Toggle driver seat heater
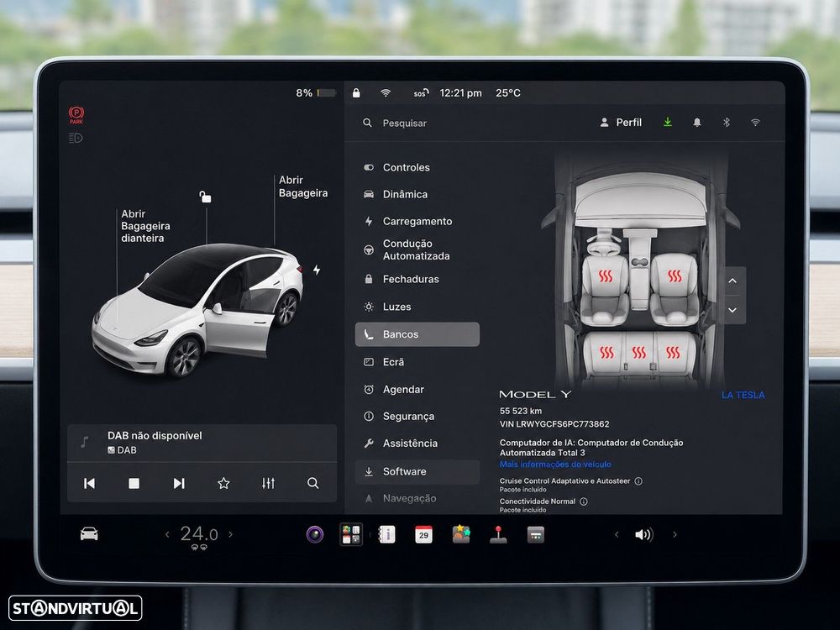840x630 pixels. pyautogui.click(x=606, y=276)
